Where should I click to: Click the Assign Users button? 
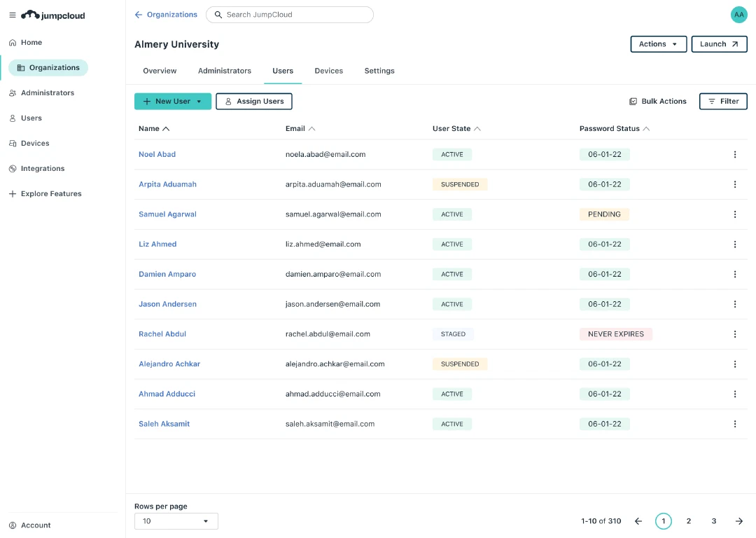[x=254, y=102]
